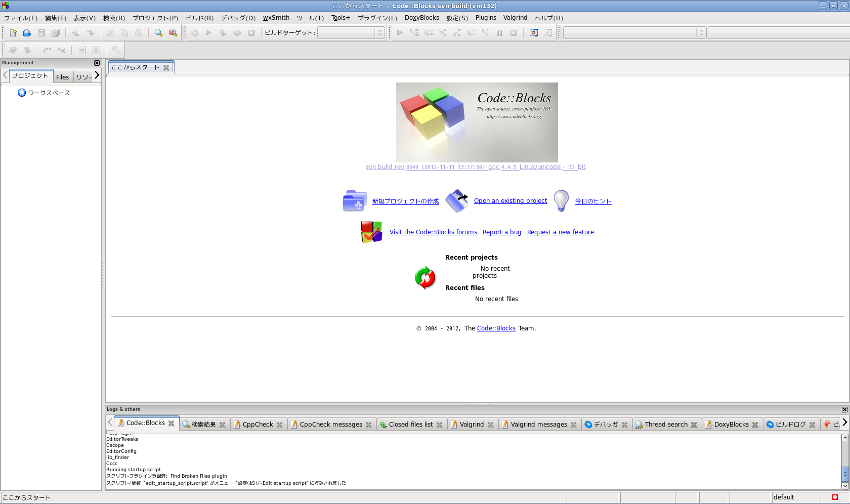This screenshot has width=850, height=504.
Task: Open the wxSmith menu
Action: point(276,18)
